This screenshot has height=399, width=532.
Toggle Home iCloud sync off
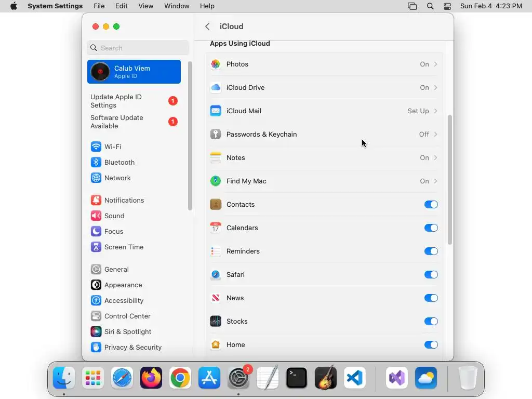point(431,345)
